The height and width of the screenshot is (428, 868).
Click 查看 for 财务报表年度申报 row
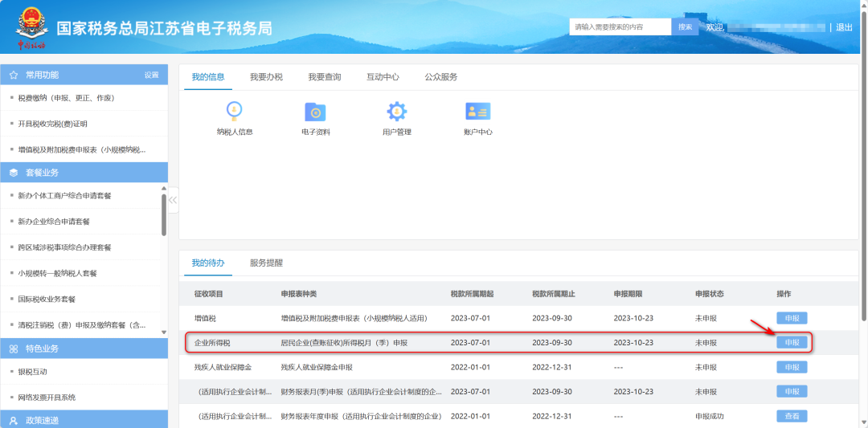click(792, 416)
